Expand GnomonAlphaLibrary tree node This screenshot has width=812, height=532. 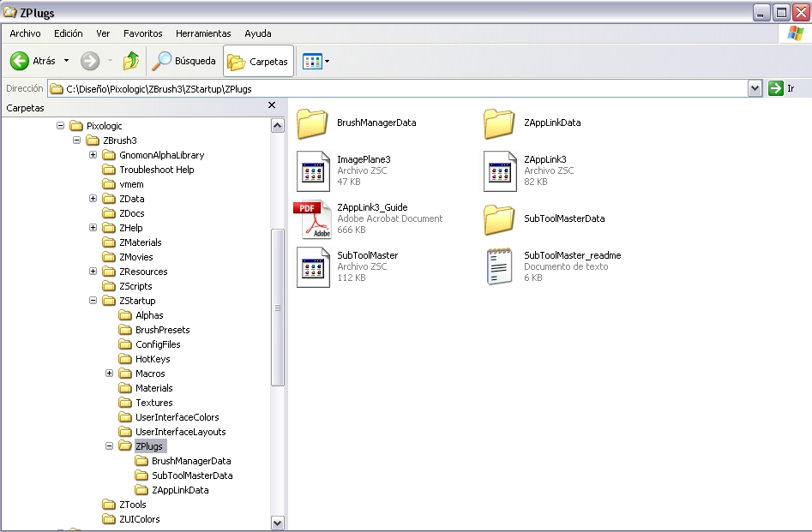pos(93,155)
